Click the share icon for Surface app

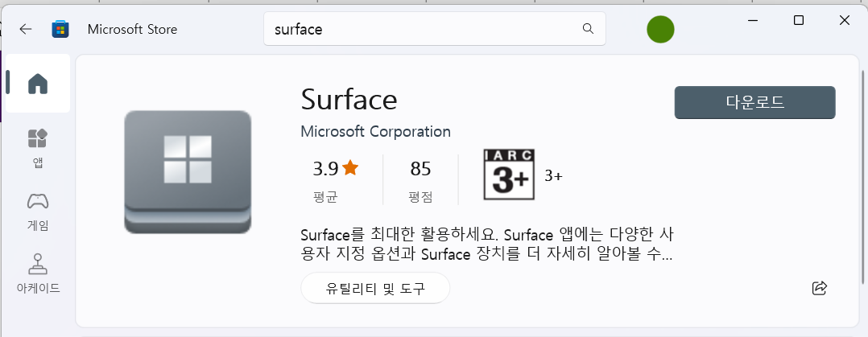point(820,288)
